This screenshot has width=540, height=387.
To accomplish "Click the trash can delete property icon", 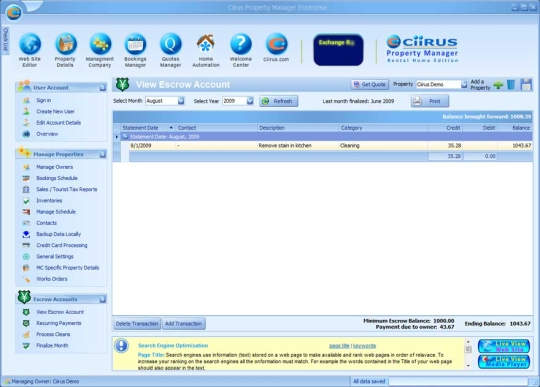I will [x=511, y=85].
